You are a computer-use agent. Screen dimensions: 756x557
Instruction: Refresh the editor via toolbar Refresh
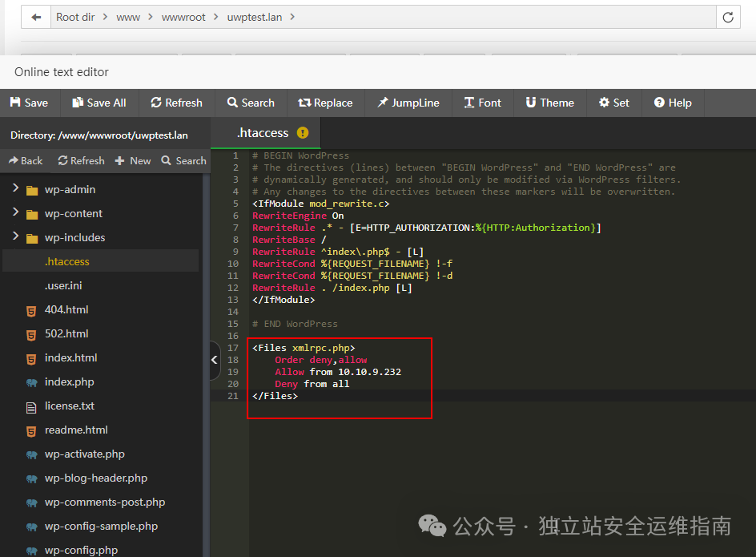coord(176,103)
